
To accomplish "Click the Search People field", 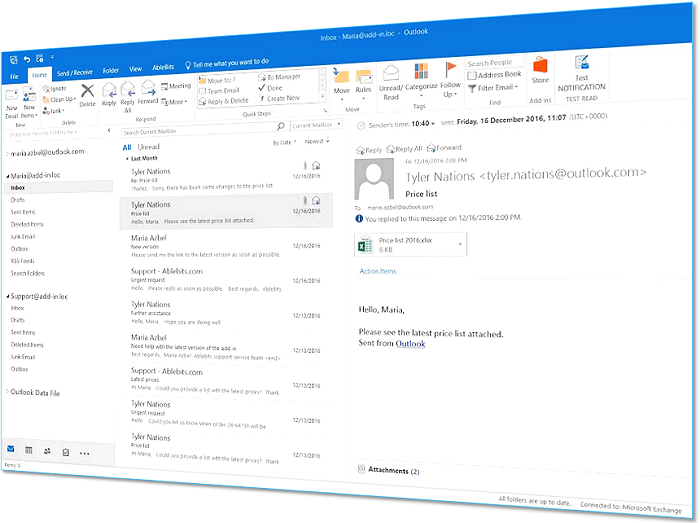I will [x=494, y=63].
